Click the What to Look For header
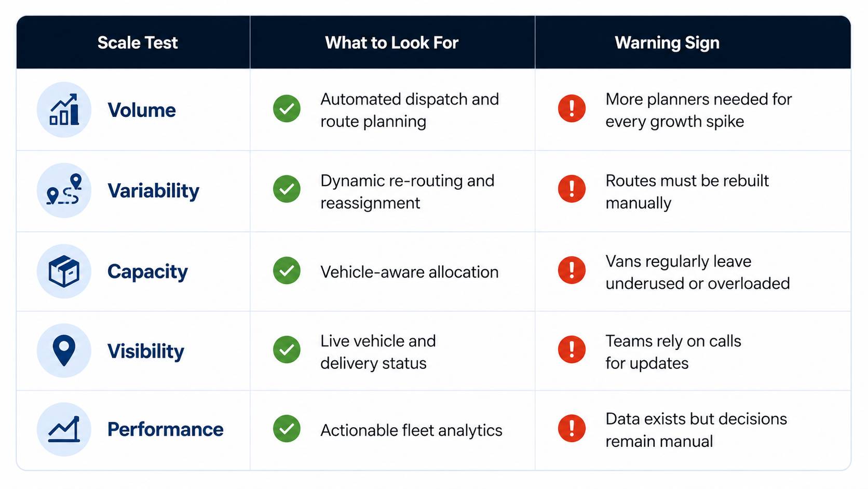 (392, 43)
